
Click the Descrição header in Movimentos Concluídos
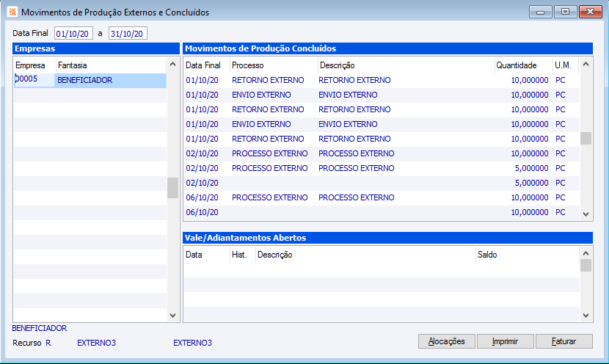(x=406, y=65)
